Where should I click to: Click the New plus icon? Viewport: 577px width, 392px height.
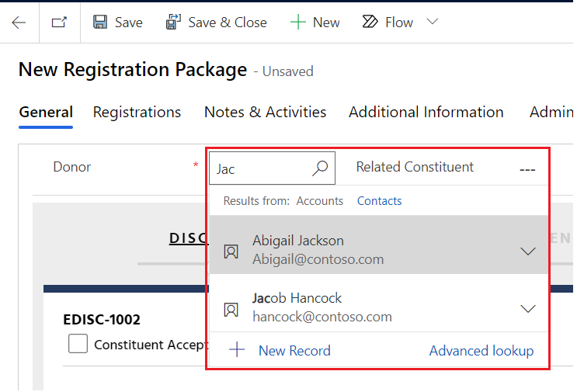(297, 23)
